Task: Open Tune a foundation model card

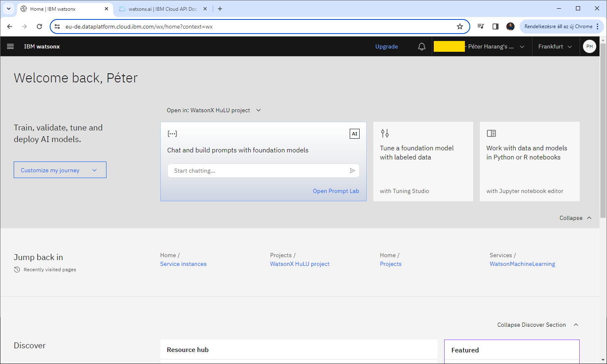Action: 423,162
